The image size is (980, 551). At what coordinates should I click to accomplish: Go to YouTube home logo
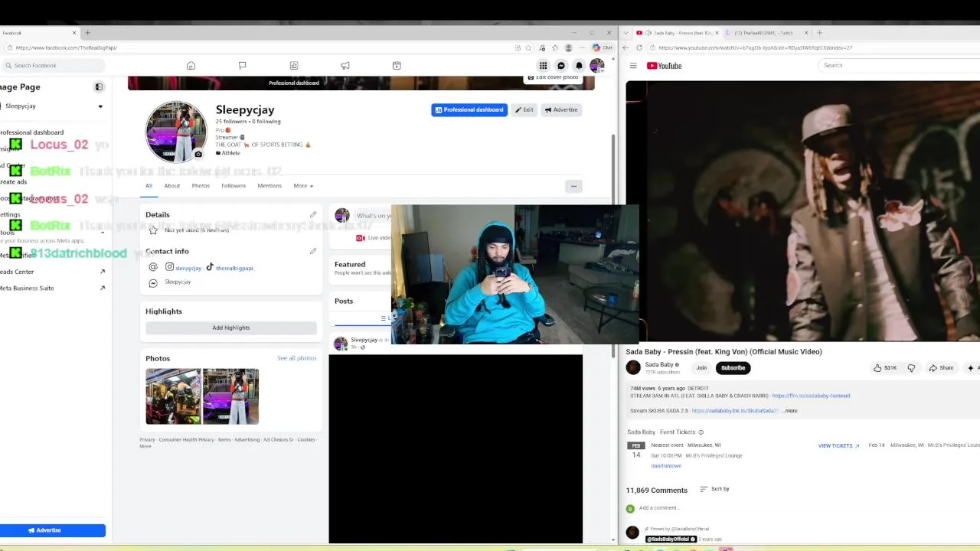tap(664, 66)
